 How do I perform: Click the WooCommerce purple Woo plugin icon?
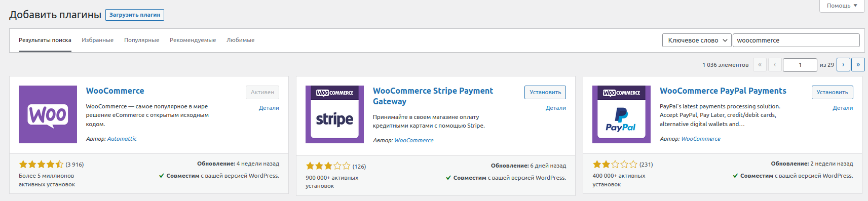coord(48,114)
